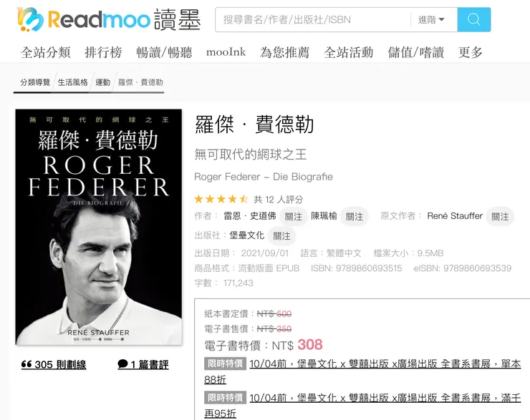The image size is (530, 420).
Task: Click the quote icon for 305 則劃線
Action: click(26, 364)
